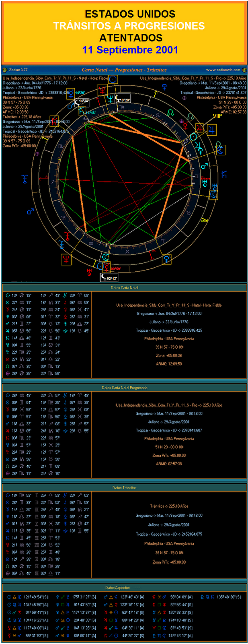Click the red Mercury glyph at the lower left
This screenshot has height=644, width=248.
tap(67, 236)
